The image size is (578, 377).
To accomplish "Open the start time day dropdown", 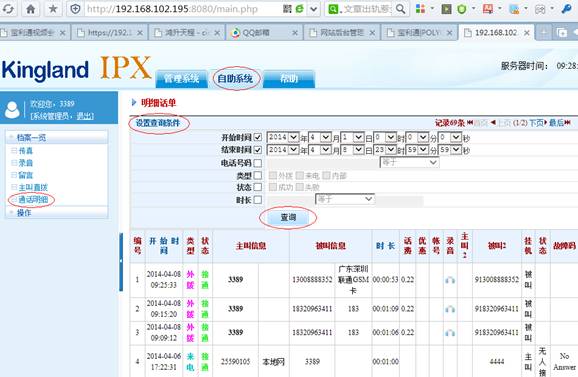I will [352, 137].
